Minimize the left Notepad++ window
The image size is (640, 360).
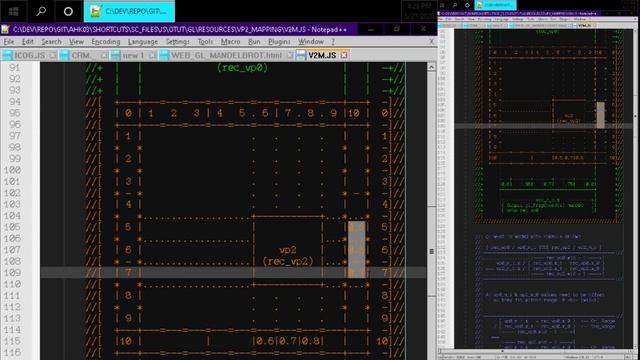[371, 29]
